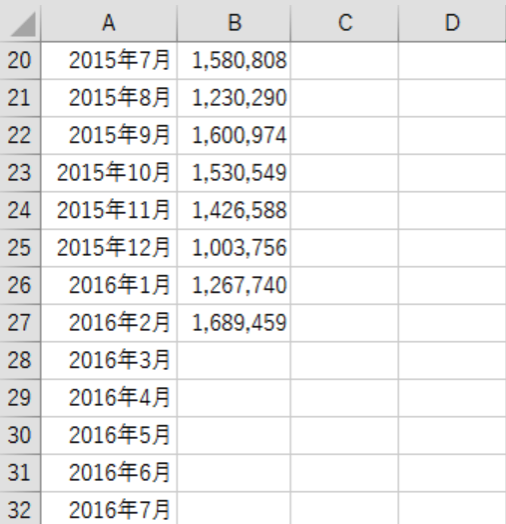Click cell with value 1,580,808
The width and height of the screenshot is (506, 524).
(234, 60)
